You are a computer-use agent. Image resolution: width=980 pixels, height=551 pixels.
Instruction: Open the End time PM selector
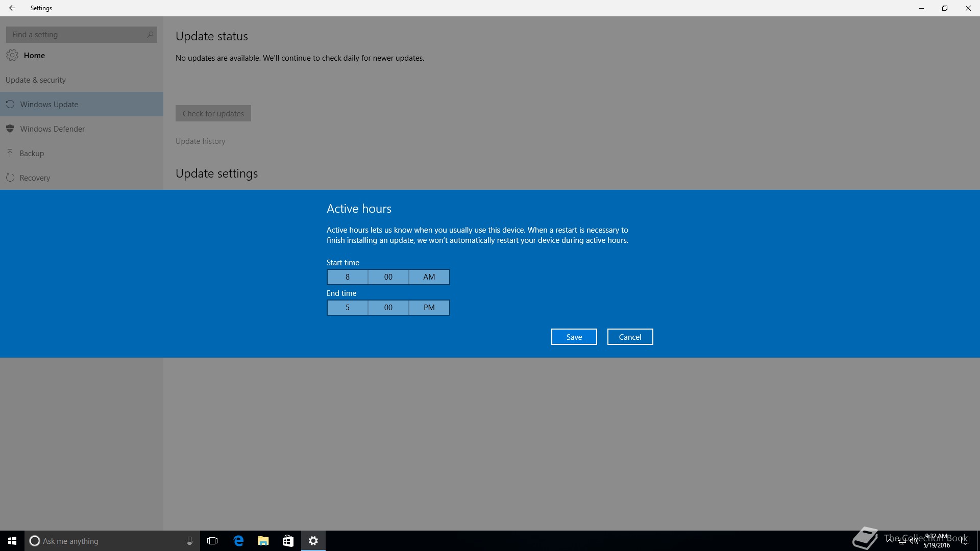[429, 308]
